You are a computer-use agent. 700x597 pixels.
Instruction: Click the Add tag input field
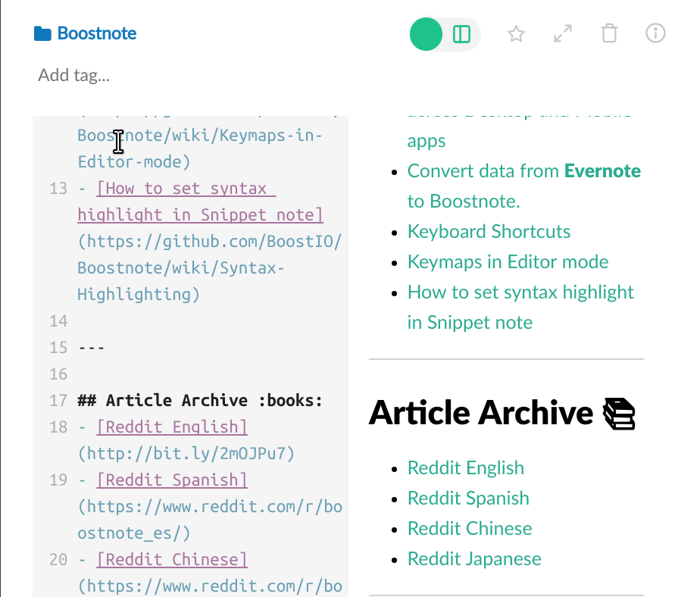[73, 76]
